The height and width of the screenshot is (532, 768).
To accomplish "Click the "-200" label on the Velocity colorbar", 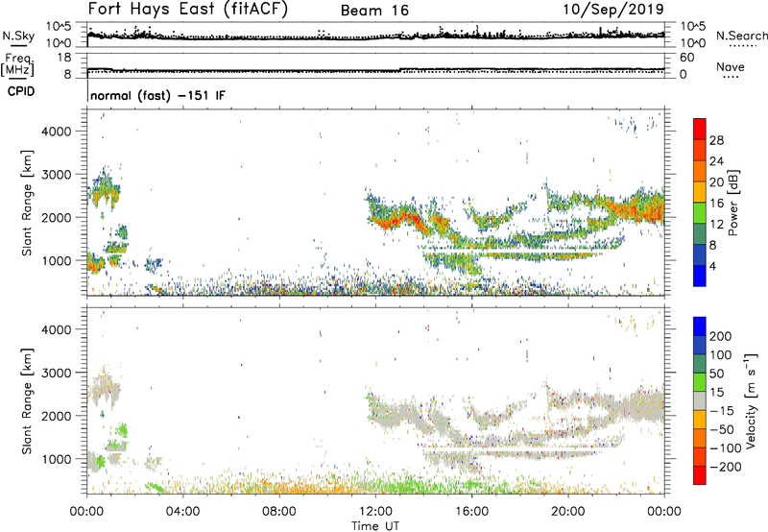I will tap(726, 467).
